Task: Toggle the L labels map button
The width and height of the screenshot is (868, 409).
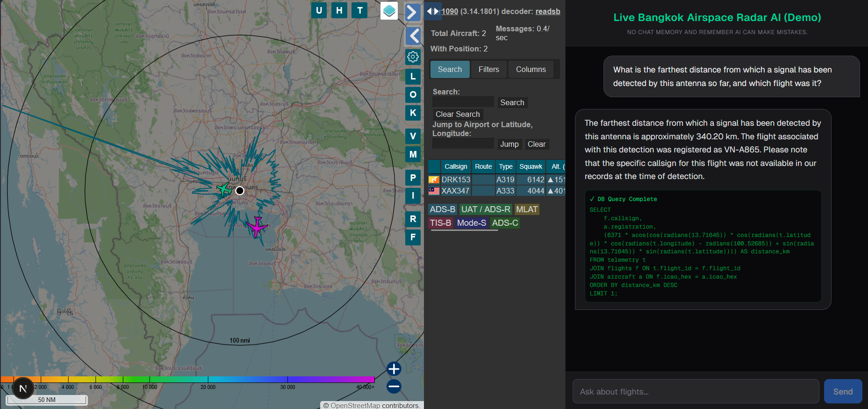Action: pyautogui.click(x=413, y=76)
